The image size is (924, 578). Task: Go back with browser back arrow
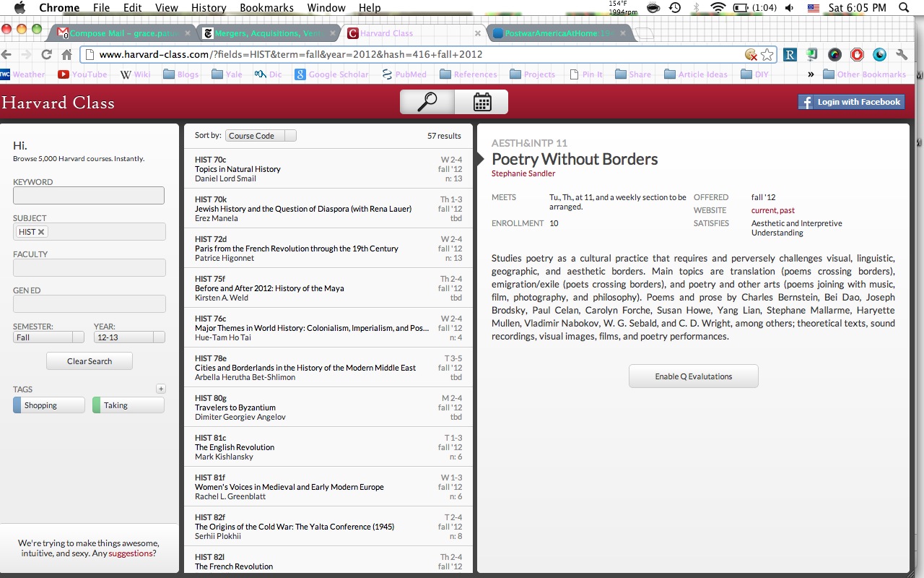7,54
